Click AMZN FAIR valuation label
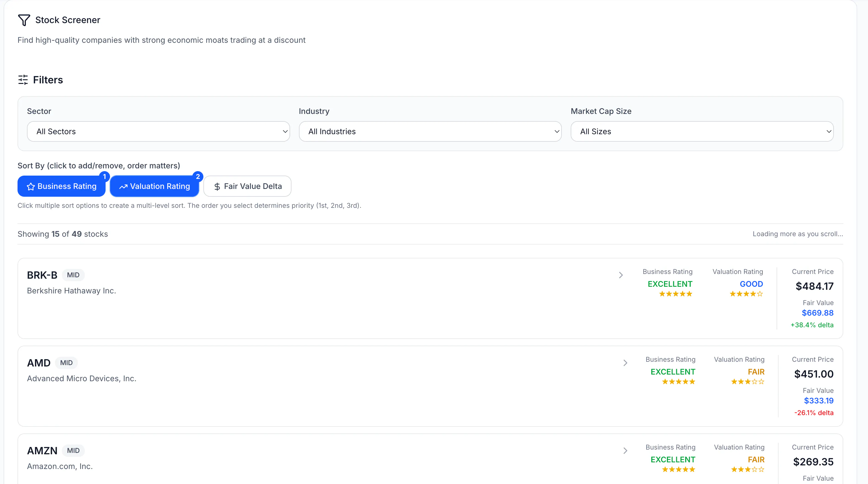Image resolution: width=868 pixels, height=484 pixels. 756,460
